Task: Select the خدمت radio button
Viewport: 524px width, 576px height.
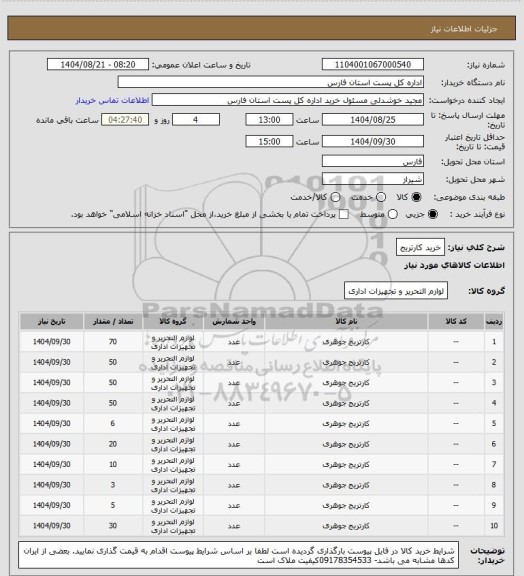Action: (381, 197)
